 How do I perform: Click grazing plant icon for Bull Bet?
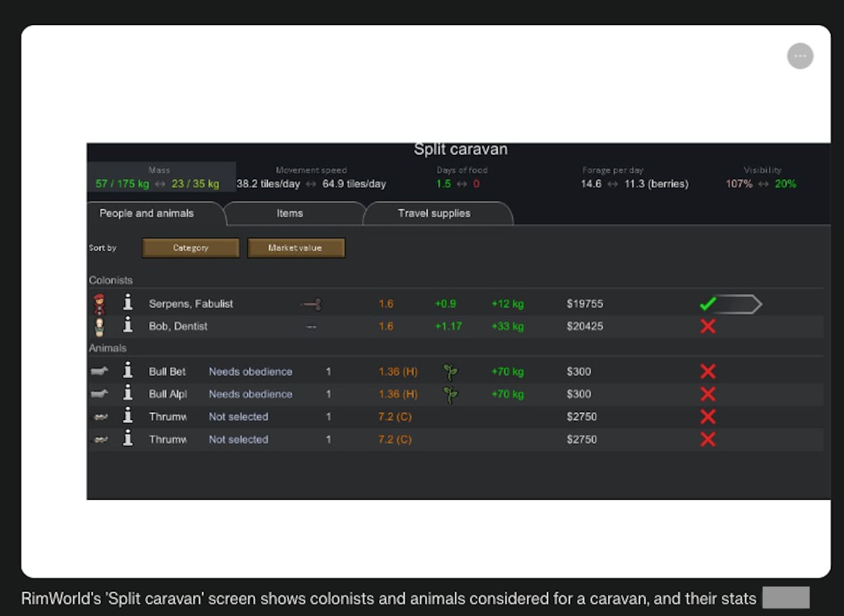pyautogui.click(x=451, y=372)
